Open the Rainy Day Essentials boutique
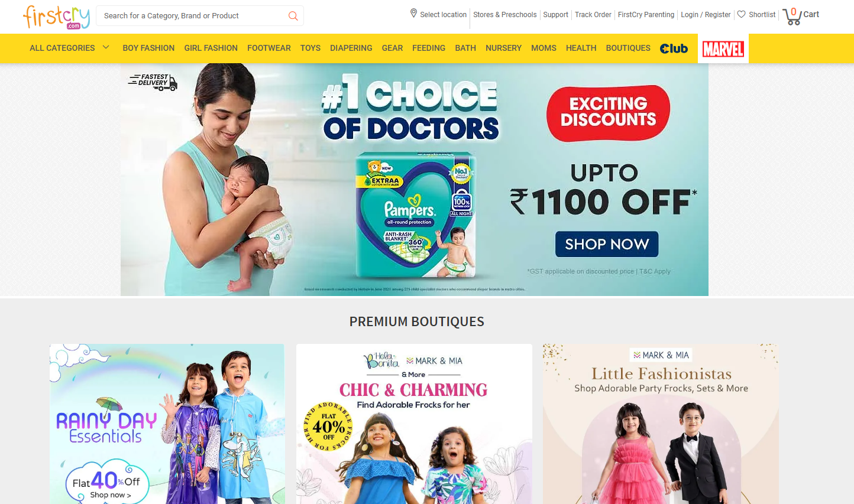 (167, 424)
